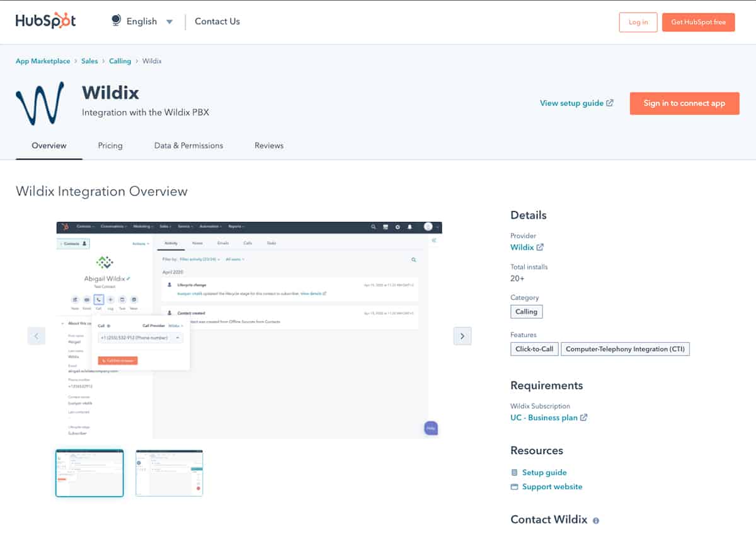Open the Data & Permissions tab
The height and width of the screenshot is (534, 756).
188,146
